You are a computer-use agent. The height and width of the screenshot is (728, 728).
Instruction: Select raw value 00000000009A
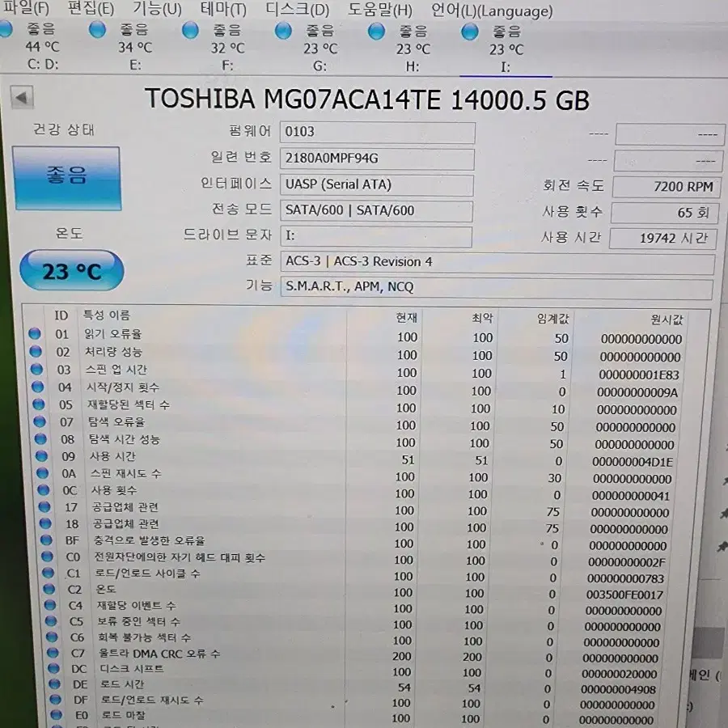[637, 393]
